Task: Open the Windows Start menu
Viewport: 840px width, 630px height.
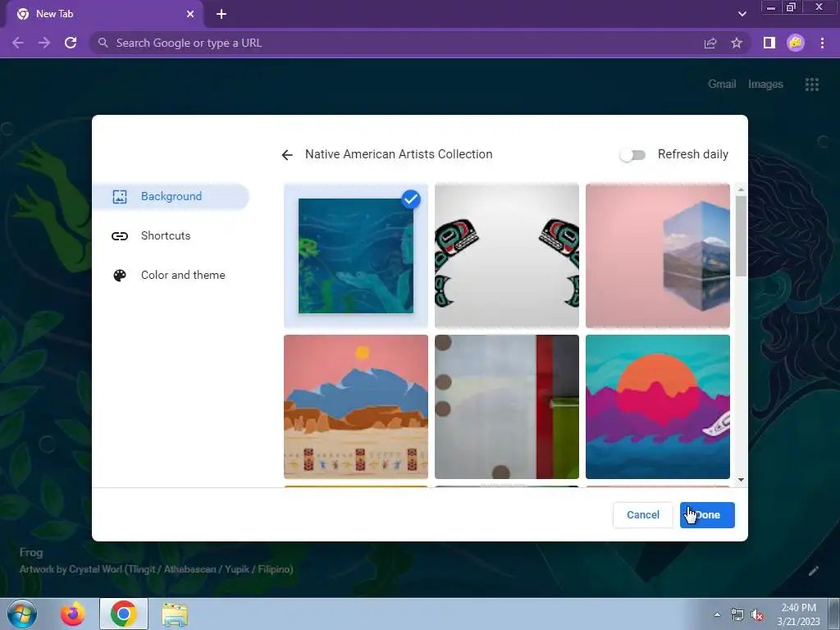Action: [22, 614]
